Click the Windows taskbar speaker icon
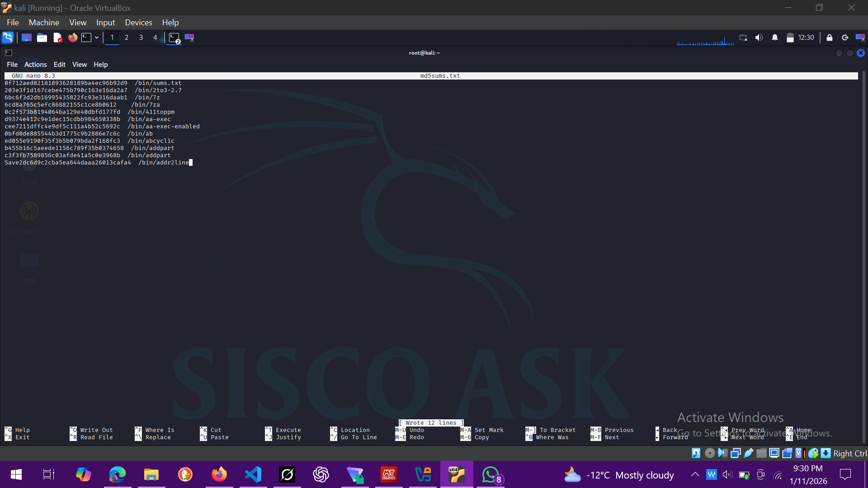 coord(727,474)
